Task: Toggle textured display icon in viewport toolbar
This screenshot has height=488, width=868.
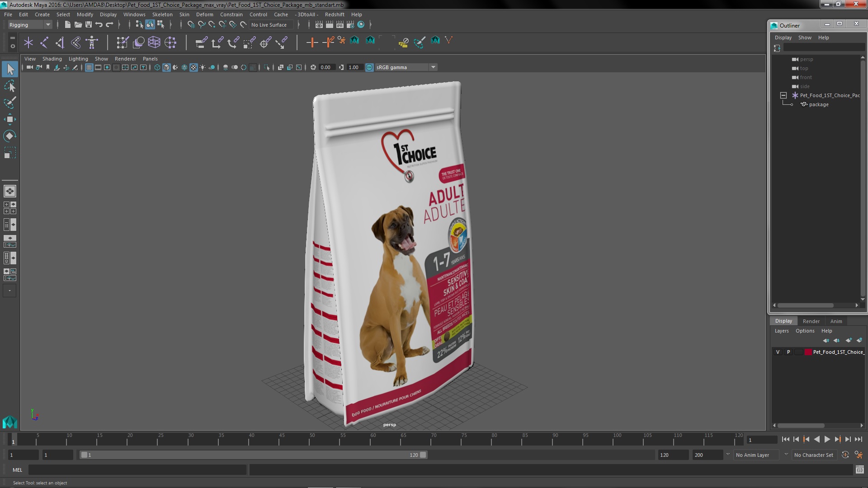Action: [x=193, y=67]
